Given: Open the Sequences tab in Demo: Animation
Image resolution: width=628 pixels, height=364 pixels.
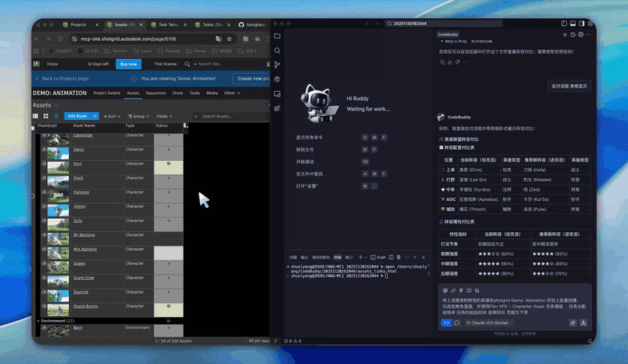Looking at the screenshot, I should [155, 93].
